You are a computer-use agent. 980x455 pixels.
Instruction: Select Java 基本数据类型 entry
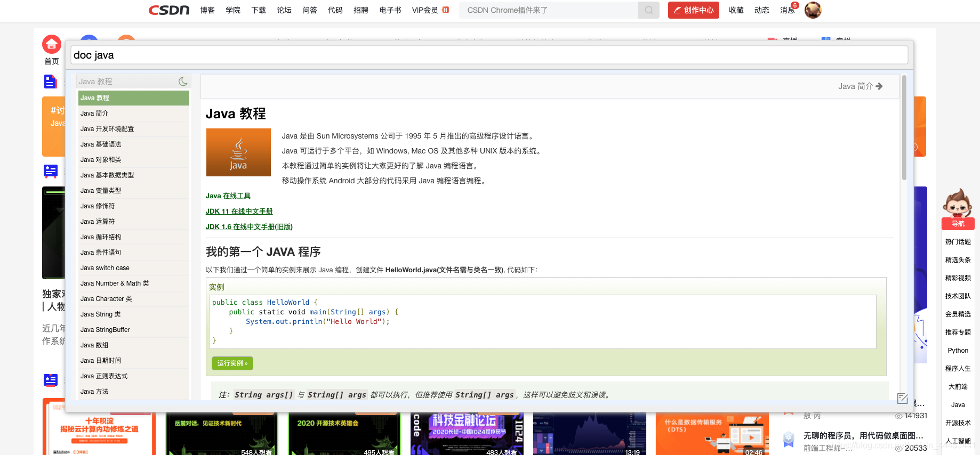pyautogui.click(x=134, y=175)
